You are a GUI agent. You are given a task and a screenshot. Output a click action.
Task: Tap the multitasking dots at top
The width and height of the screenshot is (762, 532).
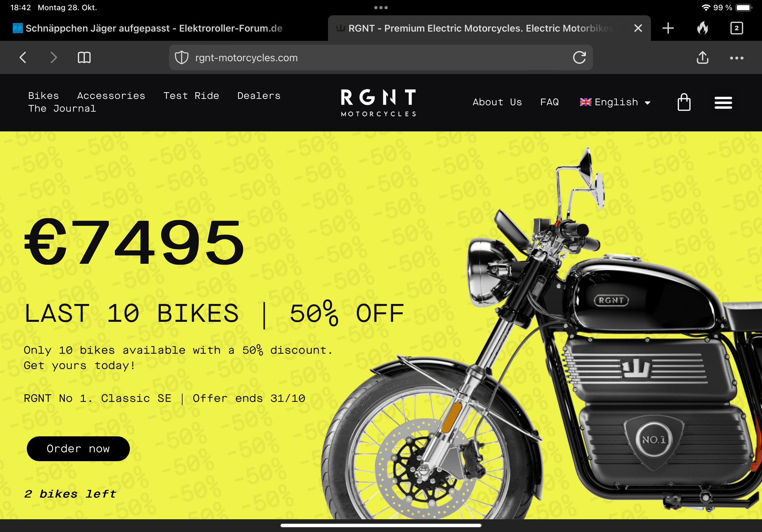tap(381, 7)
